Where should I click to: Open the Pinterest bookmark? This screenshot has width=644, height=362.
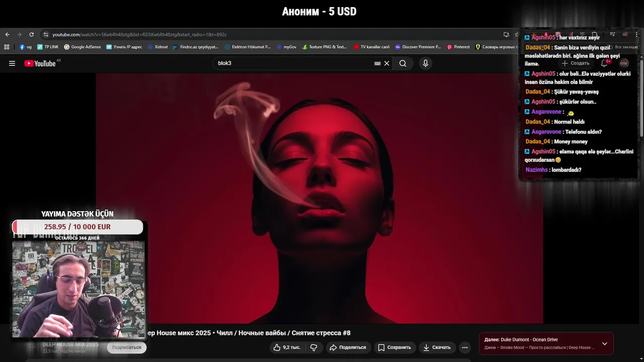tap(458, 47)
